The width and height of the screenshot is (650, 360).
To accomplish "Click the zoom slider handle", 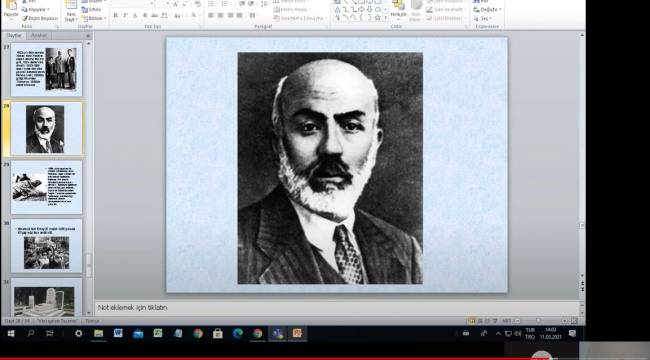I will point(538,321).
